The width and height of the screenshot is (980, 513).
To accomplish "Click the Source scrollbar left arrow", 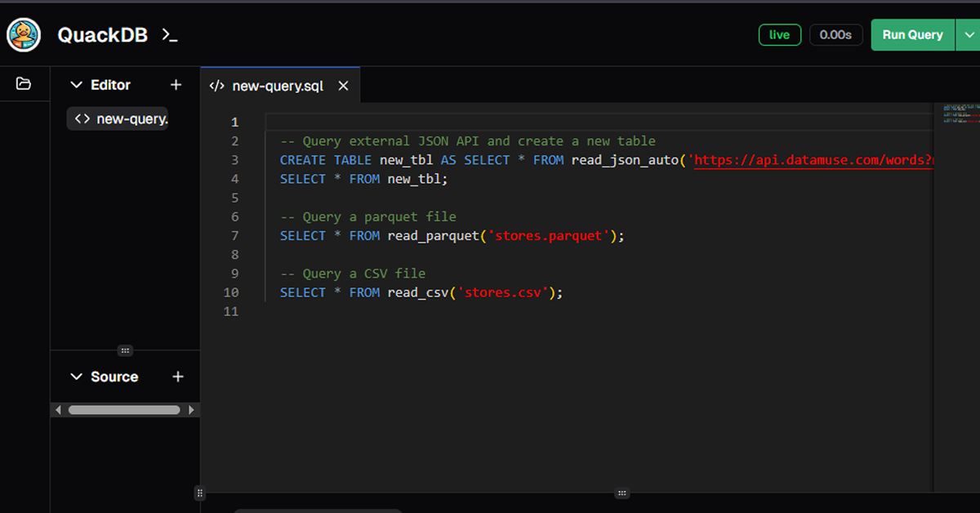I will point(56,410).
